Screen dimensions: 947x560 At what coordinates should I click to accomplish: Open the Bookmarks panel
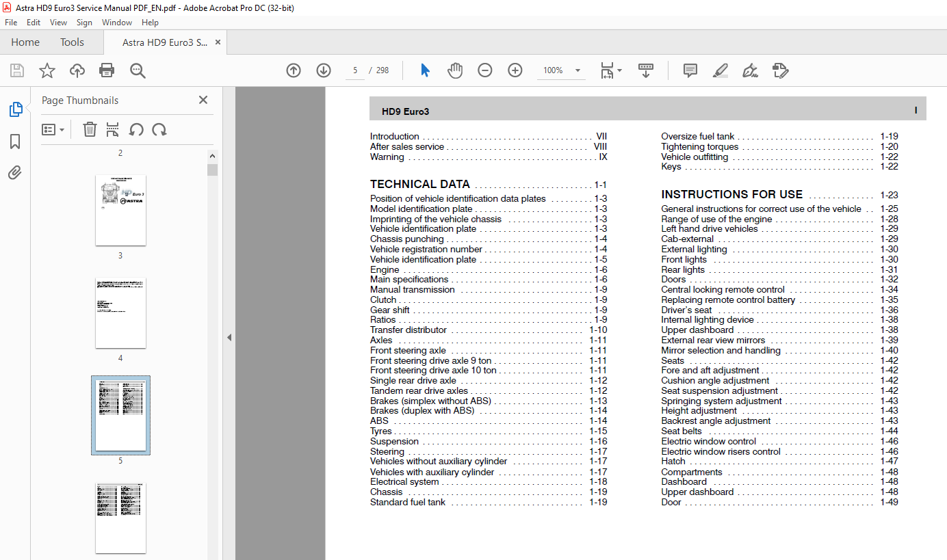point(15,142)
